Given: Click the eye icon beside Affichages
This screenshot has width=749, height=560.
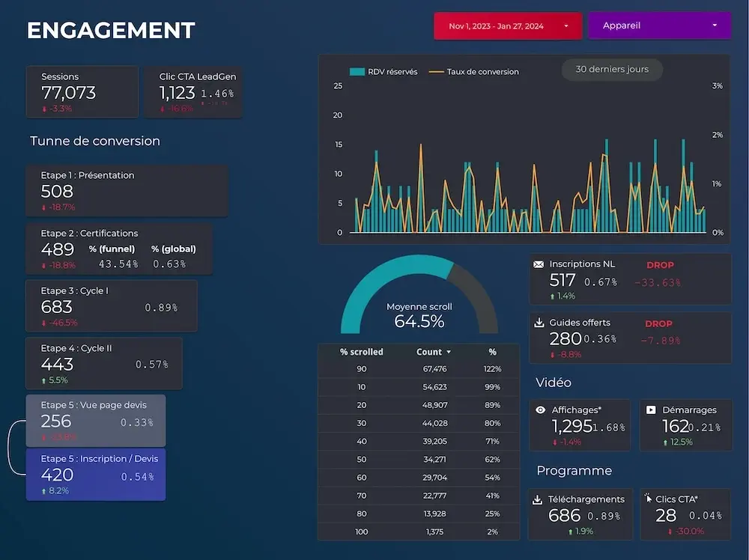Looking at the screenshot, I should [539, 410].
